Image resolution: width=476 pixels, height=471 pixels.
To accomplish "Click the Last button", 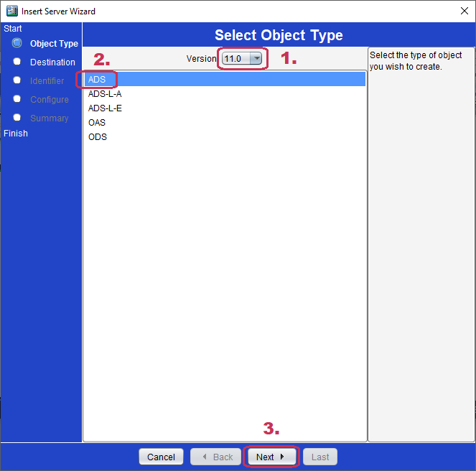I will coord(320,457).
